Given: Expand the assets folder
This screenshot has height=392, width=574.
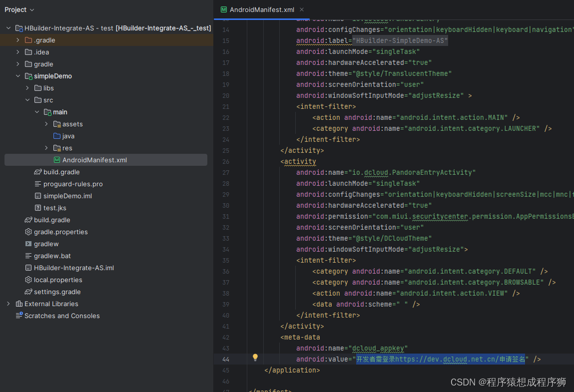Looking at the screenshot, I should [x=46, y=124].
